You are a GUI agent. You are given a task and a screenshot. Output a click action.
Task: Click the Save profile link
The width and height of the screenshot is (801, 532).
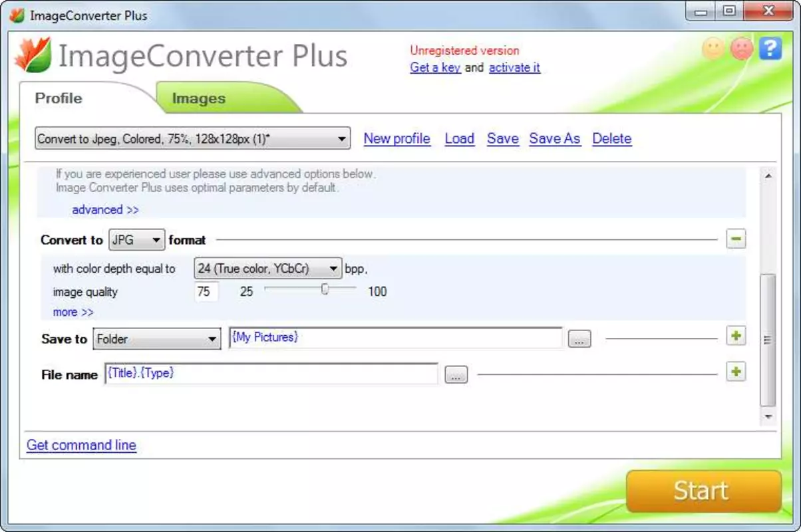503,138
